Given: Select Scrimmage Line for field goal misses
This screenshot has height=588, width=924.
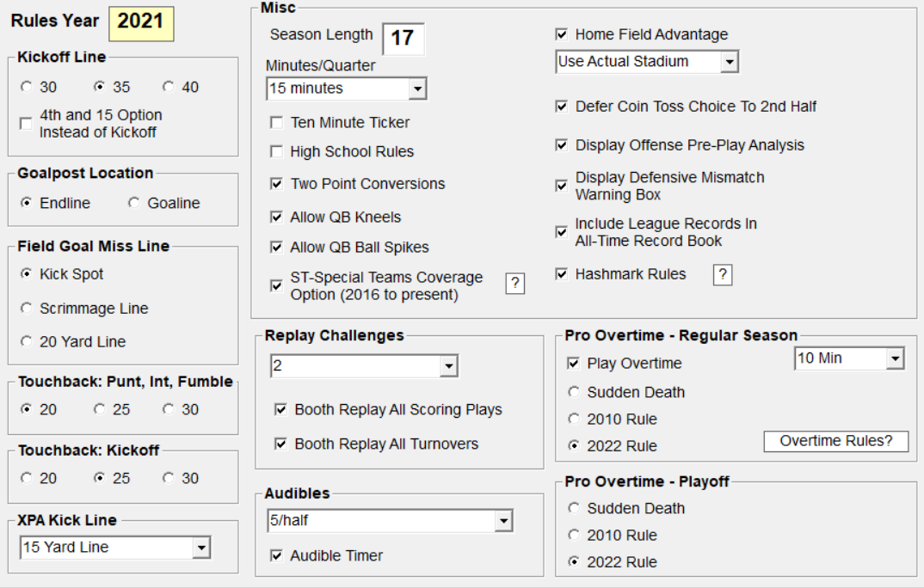Looking at the screenshot, I should [x=27, y=309].
